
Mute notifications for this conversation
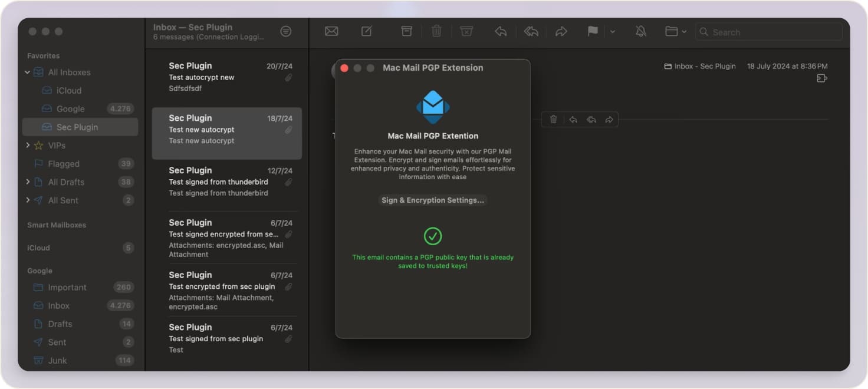pyautogui.click(x=641, y=31)
